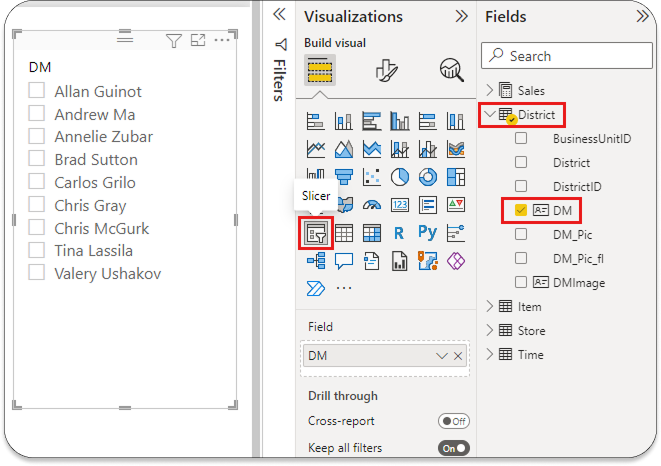The height and width of the screenshot is (466, 661).
Task: Choose the pie chart visual
Action: 400,177
